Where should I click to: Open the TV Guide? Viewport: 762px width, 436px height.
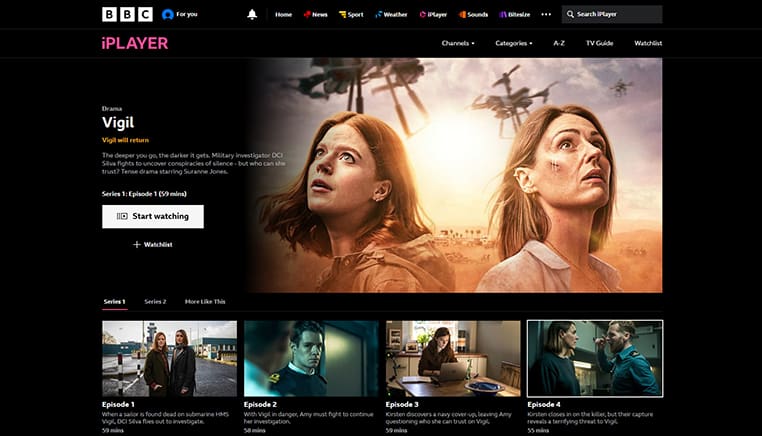pyautogui.click(x=599, y=43)
